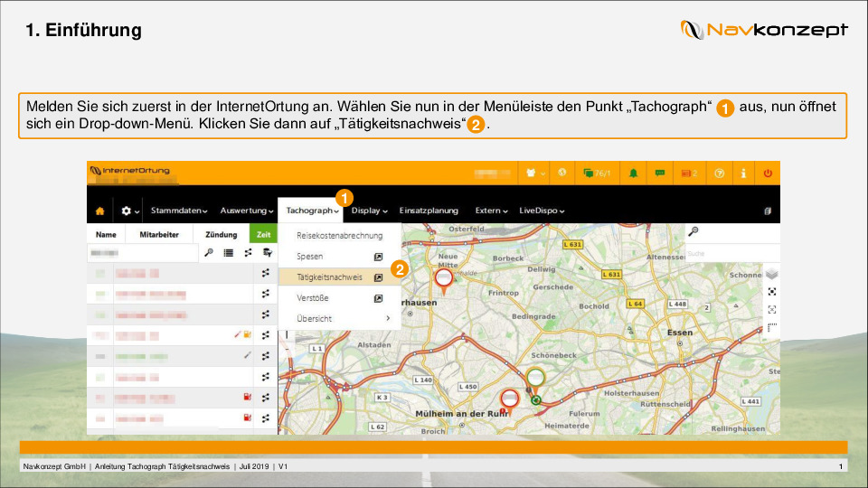Open the filter icon in list toolbar
This screenshot has height=488, width=868.
click(268, 253)
